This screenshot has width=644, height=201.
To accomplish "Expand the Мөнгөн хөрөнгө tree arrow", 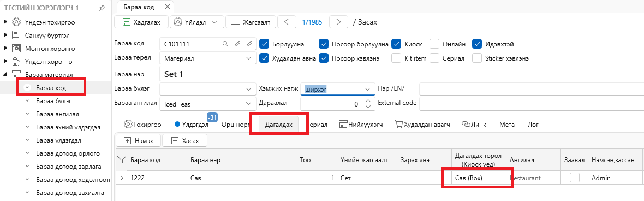I will (x=5, y=49).
